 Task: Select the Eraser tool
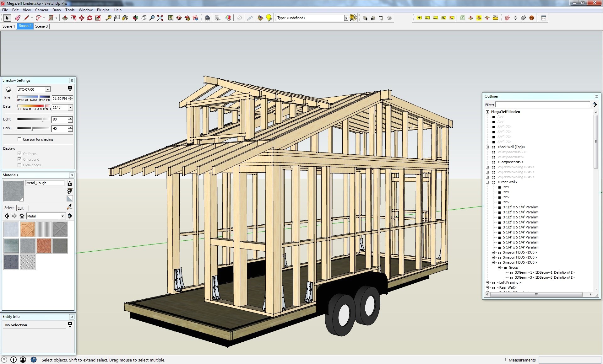tap(18, 18)
